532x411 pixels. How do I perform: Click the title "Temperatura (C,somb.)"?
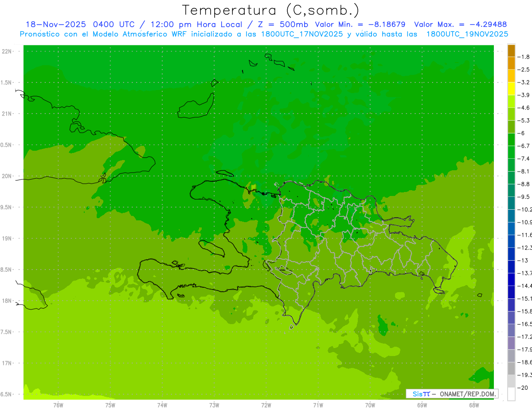tap(271, 11)
